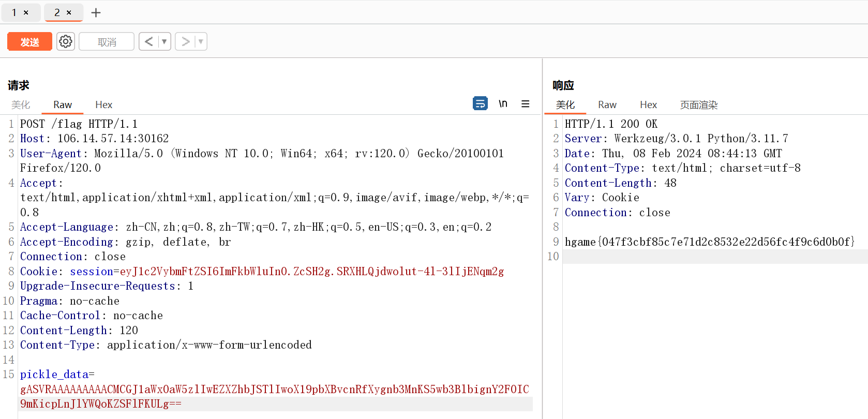
Task: Click the session cookie value text
Action: pos(312,271)
